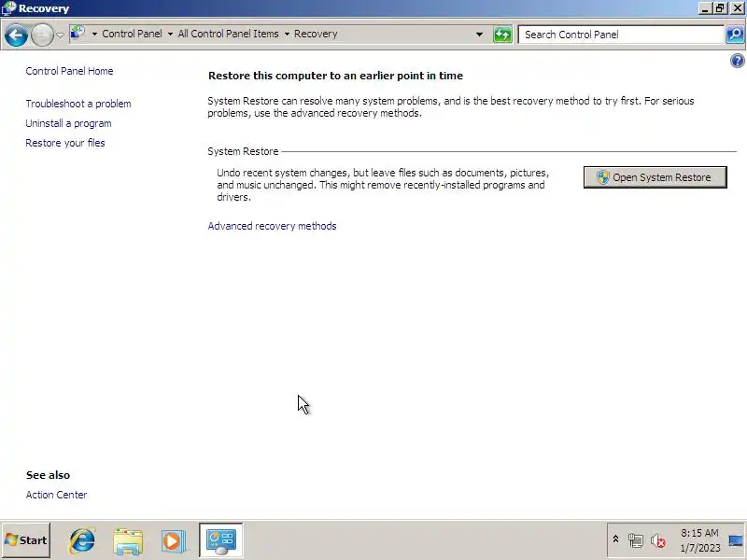Open Advanced recovery methods link
The width and height of the screenshot is (747, 560).
pyautogui.click(x=272, y=226)
